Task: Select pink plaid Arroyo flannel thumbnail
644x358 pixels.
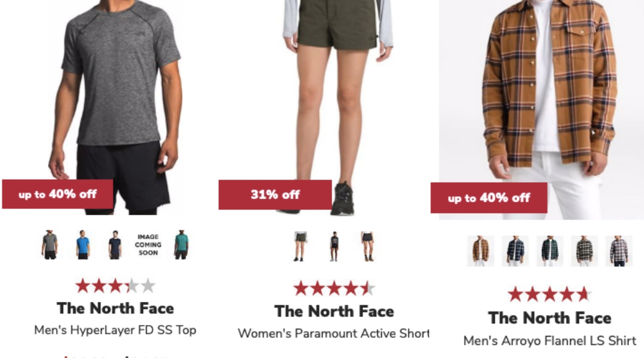Action: click(619, 251)
